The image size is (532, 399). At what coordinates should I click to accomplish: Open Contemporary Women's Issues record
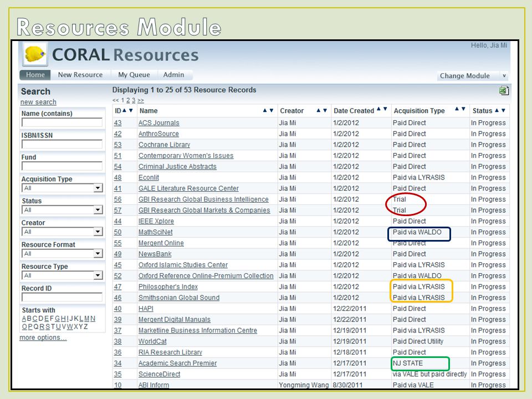coord(186,155)
